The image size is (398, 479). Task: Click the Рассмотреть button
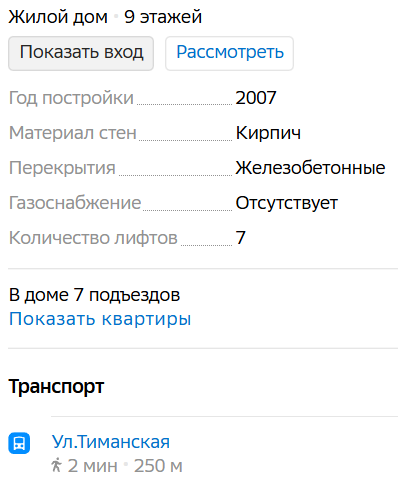point(229,53)
